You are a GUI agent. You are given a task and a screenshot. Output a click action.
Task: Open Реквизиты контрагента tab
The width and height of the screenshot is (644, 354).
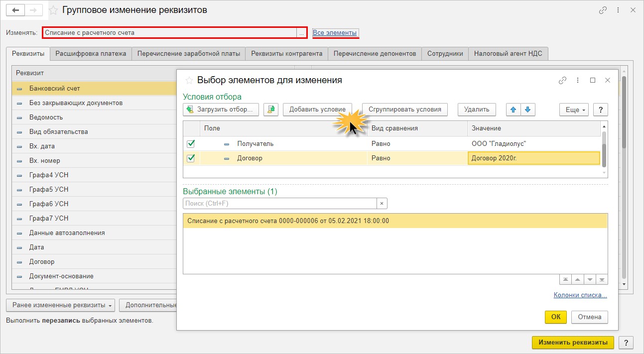287,53
